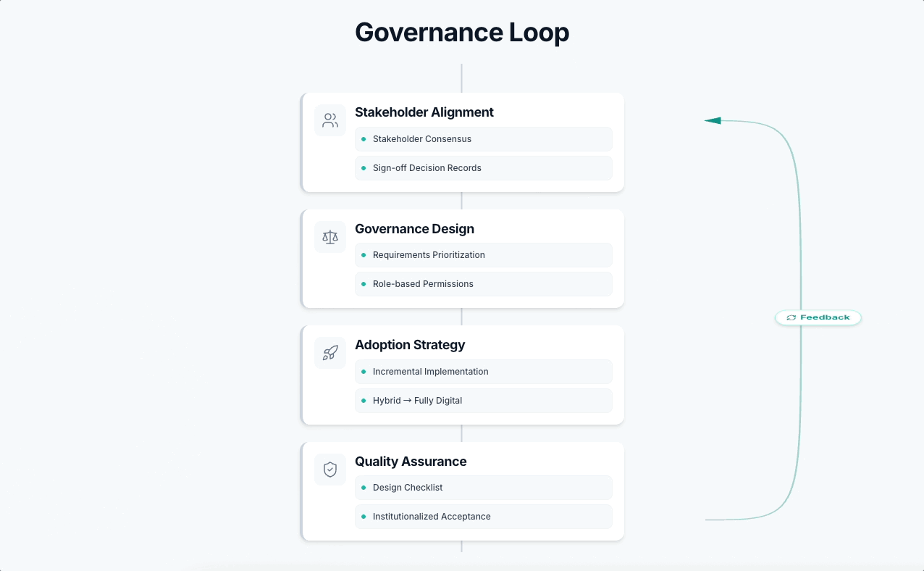This screenshot has height=571, width=924.
Task: Click the Governance Design balance scale icon
Action: [x=330, y=237]
